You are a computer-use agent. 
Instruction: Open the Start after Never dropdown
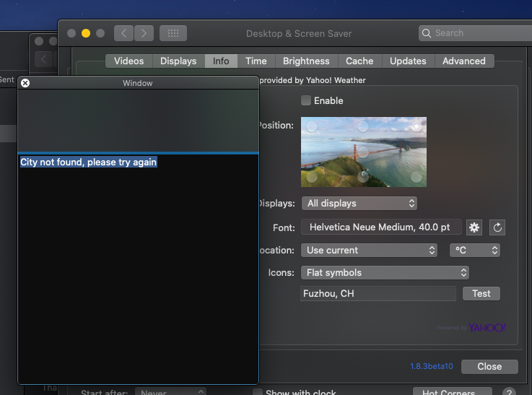(x=170, y=392)
